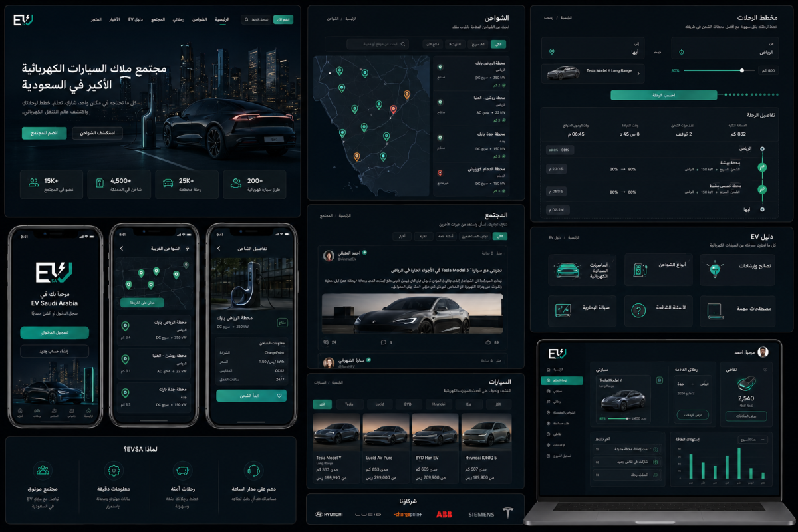Click the battery maintenance icon in EV guide

(x=563, y=311)
